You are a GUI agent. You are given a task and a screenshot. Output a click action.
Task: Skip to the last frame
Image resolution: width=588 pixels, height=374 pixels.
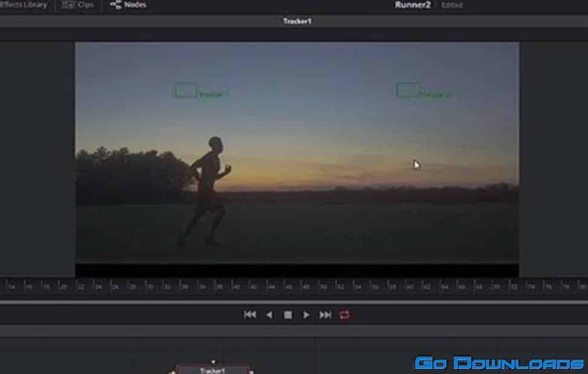(x=325, y=315)
